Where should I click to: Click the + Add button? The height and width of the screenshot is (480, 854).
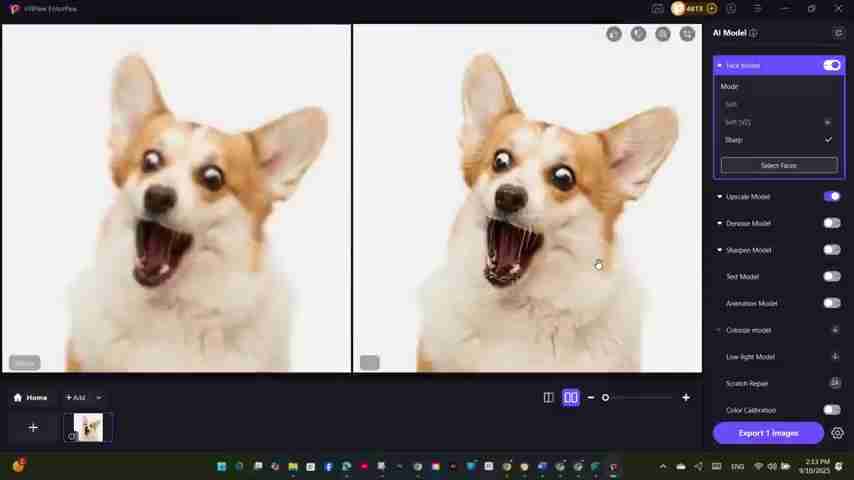point(76,398)
